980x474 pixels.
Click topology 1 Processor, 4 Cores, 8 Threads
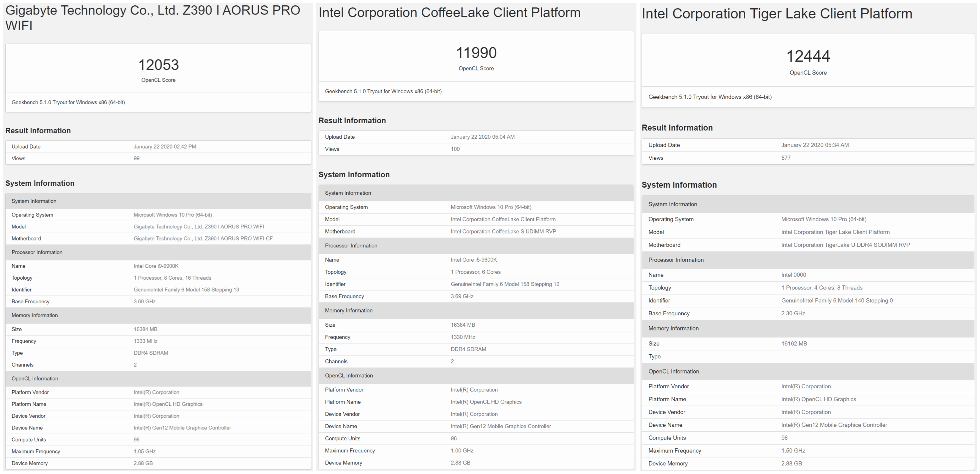(822, 287)
